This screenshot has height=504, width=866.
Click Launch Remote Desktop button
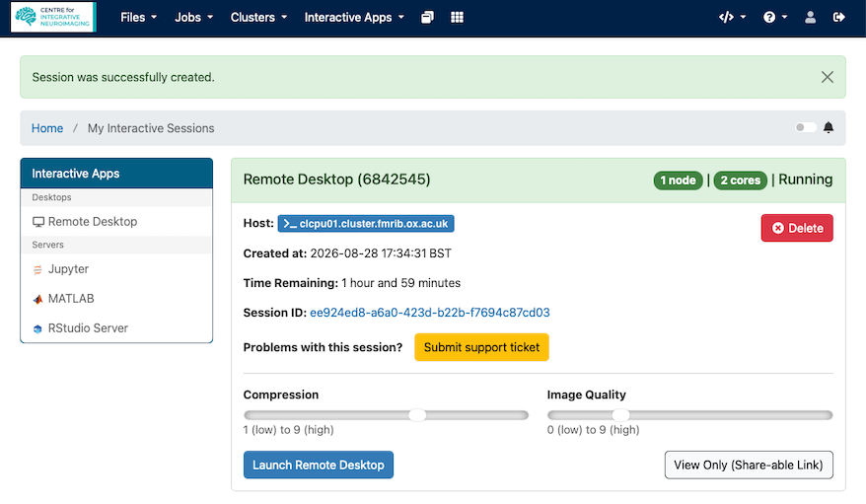(319, 465)
